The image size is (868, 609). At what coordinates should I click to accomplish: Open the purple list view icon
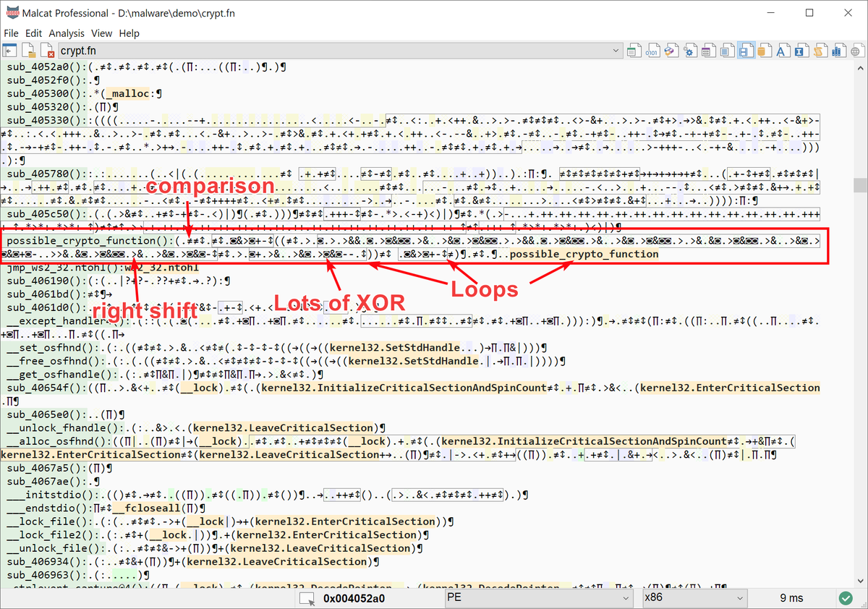pyautogui.click(x=708, y=51)
